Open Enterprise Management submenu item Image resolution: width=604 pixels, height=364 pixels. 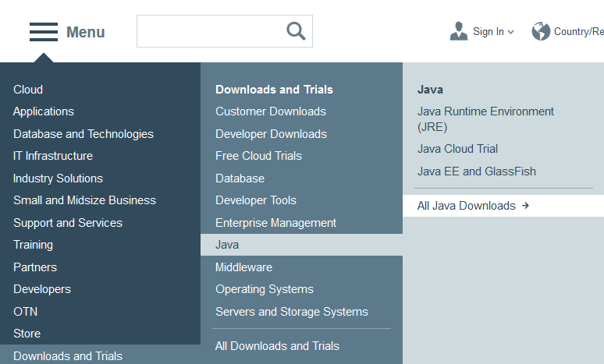coord(275,223)
